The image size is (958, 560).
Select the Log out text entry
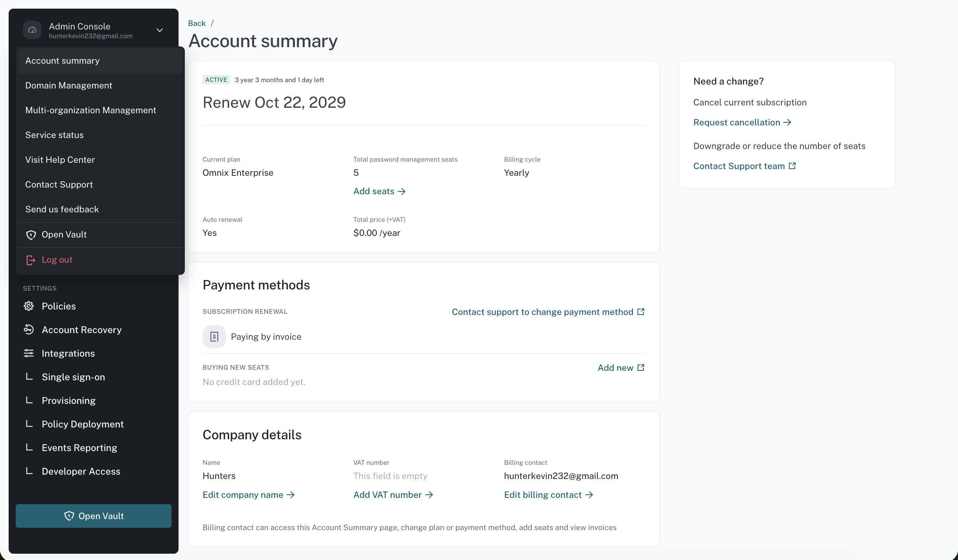coord(57,260)
